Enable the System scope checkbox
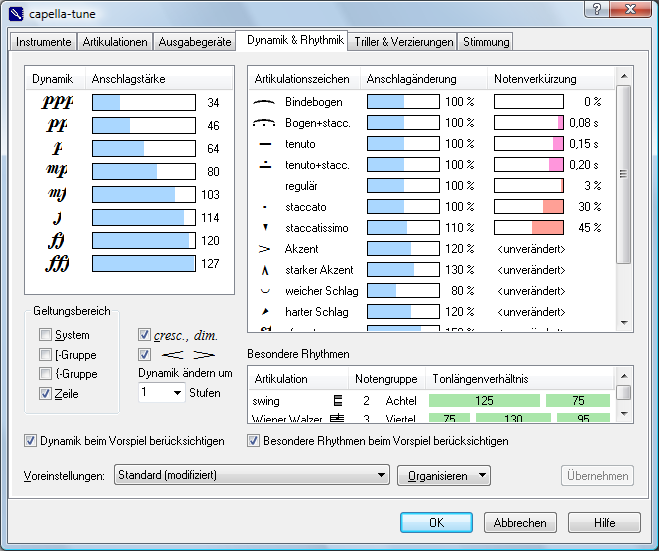The width and height of the screenshot is (659, 551). click(45, 335)
